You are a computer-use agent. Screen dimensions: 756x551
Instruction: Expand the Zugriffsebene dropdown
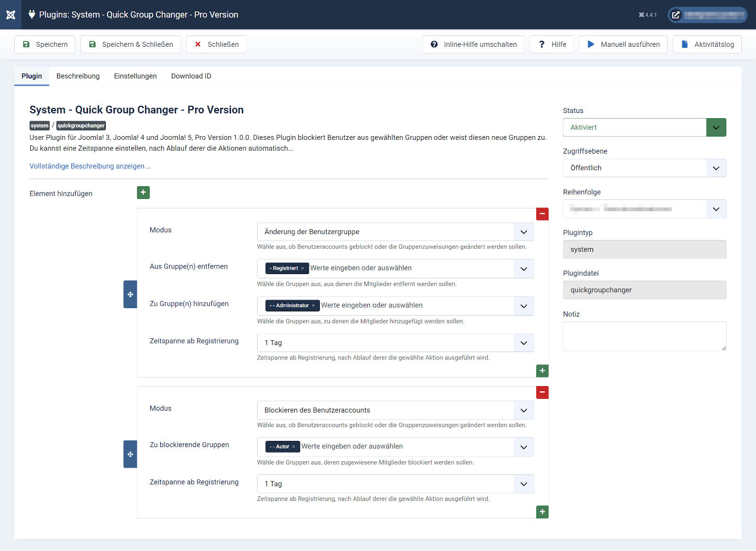pyautogui.click(x=644, y=168)
